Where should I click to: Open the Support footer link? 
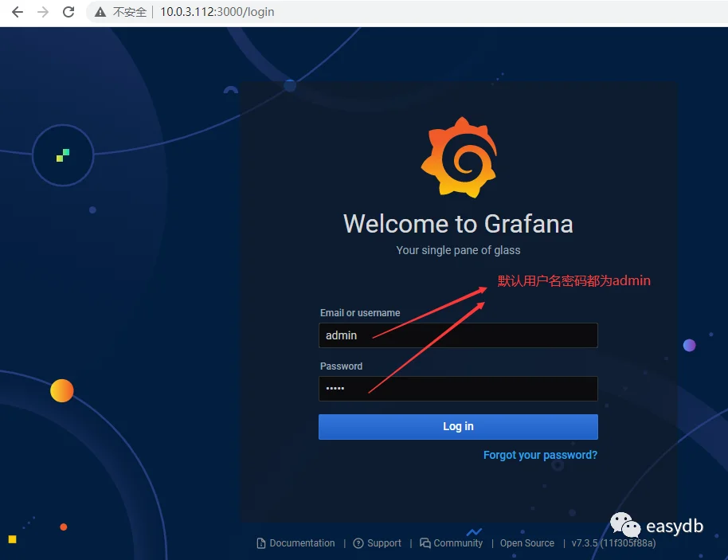pos(384,542)
